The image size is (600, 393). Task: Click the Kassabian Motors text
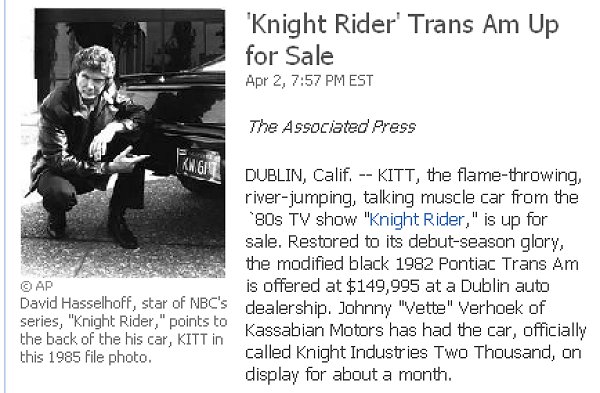coord(314,330)
